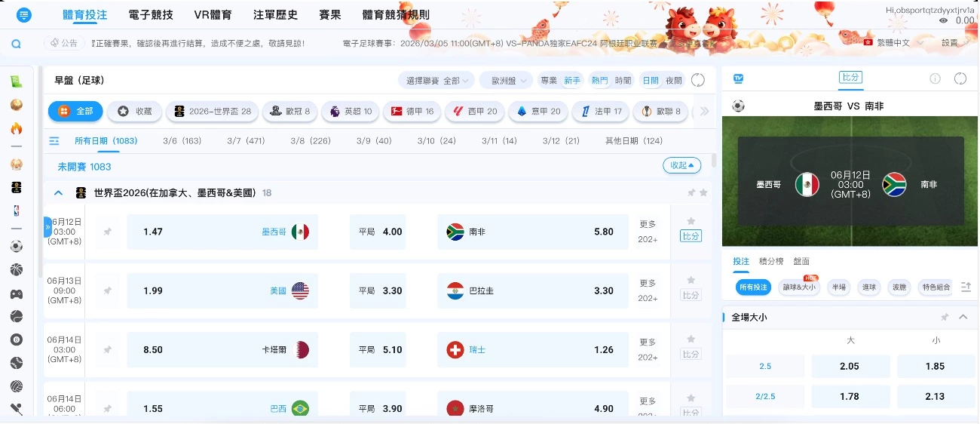Click the list filter icon beside dates
The image size is (980, 424).
click(x=54, y=141)
